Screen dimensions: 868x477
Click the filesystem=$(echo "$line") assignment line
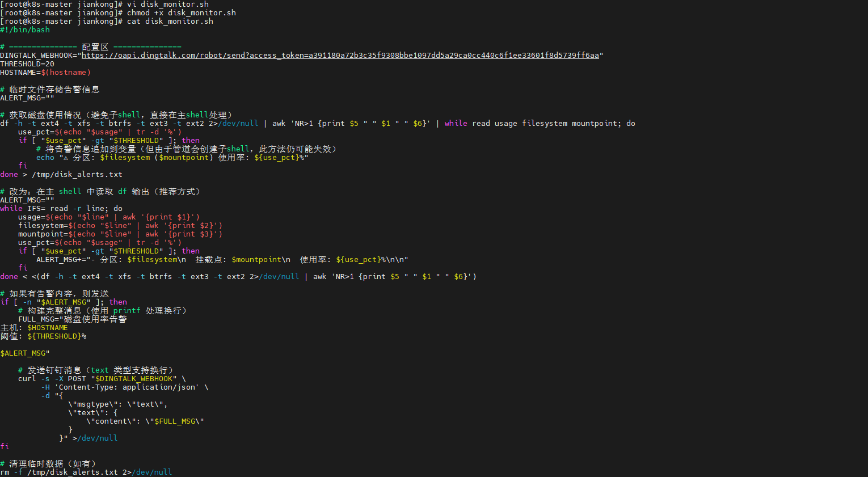pyautogui.click(x=120, y=226)
